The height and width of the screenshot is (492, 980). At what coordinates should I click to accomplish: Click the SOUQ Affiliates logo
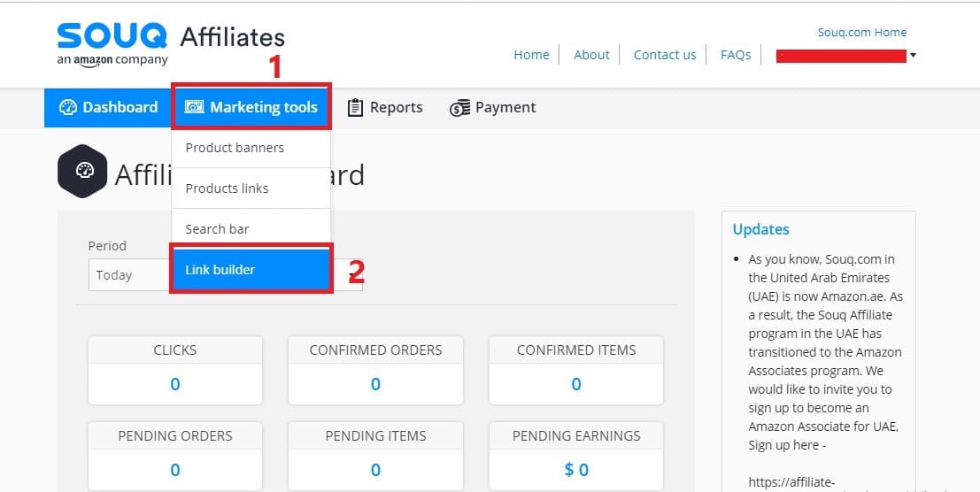click(171, 44)
